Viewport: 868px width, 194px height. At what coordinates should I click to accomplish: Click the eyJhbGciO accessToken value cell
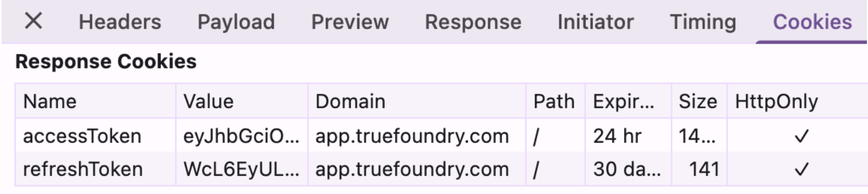point(242,136)
